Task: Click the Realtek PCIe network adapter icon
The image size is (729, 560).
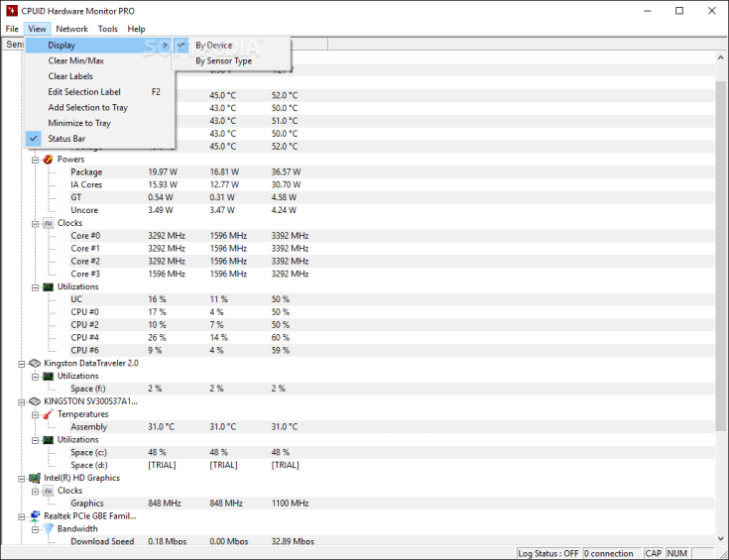Action: point(35,516)
